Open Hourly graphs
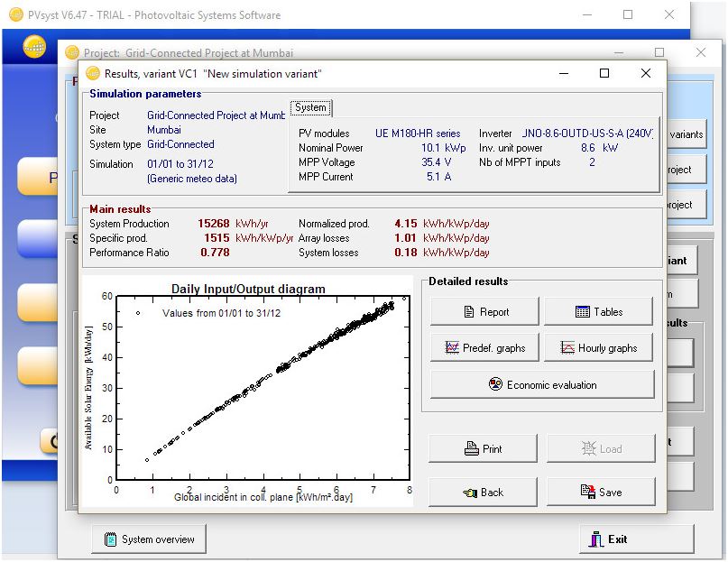Viewport: 728px width, 562px height. coord(598,348)
